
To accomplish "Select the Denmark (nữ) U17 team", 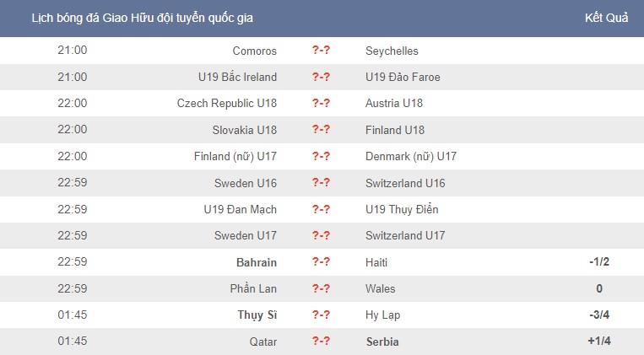I will (411, 156).
